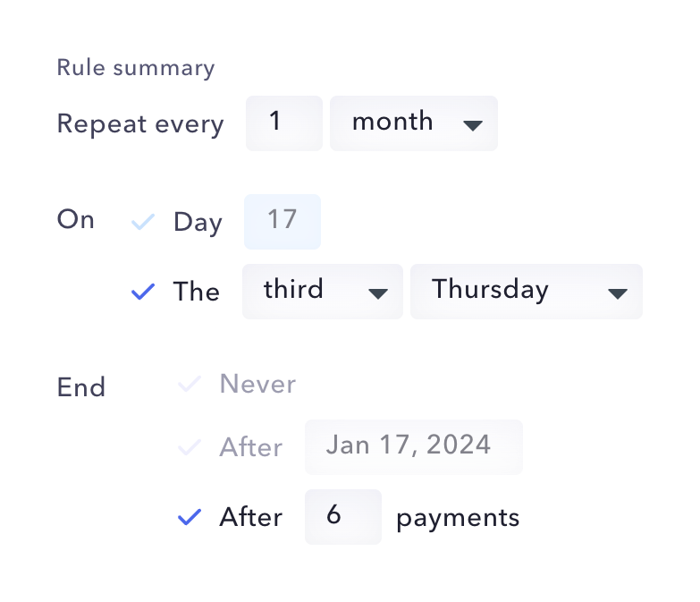This screenshot has width=700, height=602.
Task: Click the arrow on the Thursday dropdown
Action: coord(617,293)
